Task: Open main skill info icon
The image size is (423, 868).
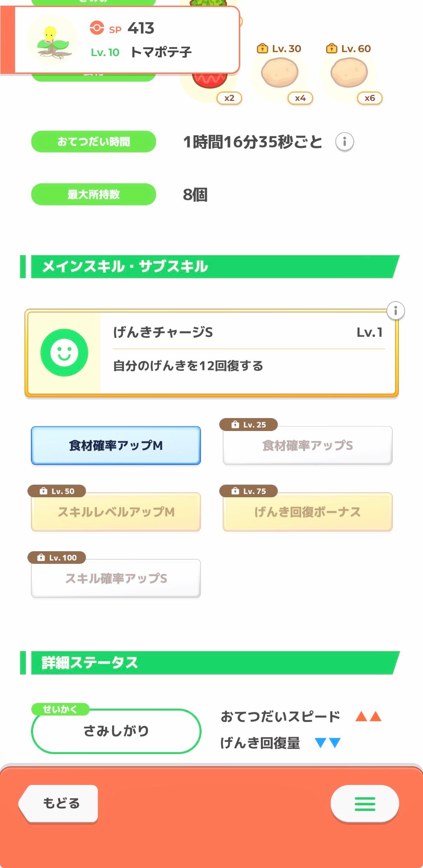Action: pyautogui.click(x=395, y=310)
